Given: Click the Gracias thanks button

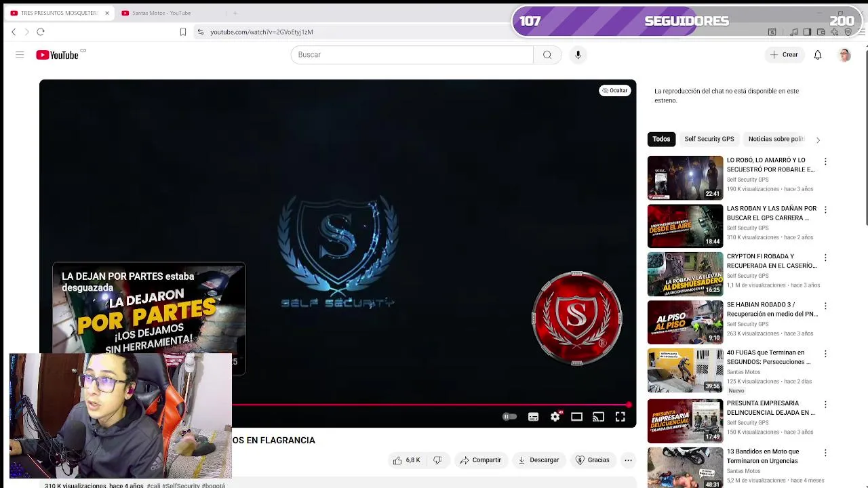Looking at the screenshot, I should [593, 460].
